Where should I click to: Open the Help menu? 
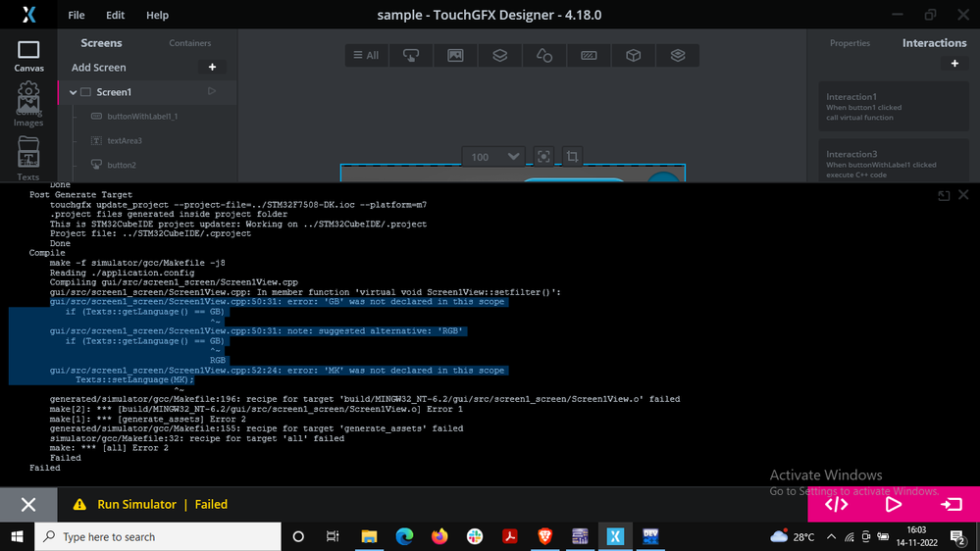click(158, 15)
